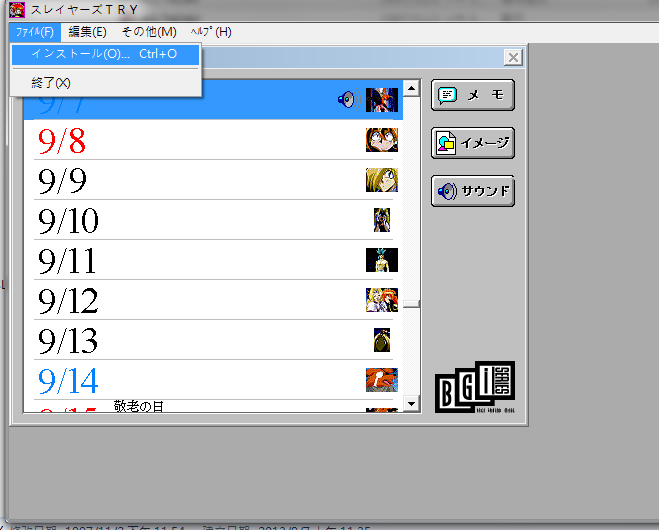Choose インストール(O)... from the File menu
The width and height of the screenshot is (659, 530).
(x=105, y=54)
